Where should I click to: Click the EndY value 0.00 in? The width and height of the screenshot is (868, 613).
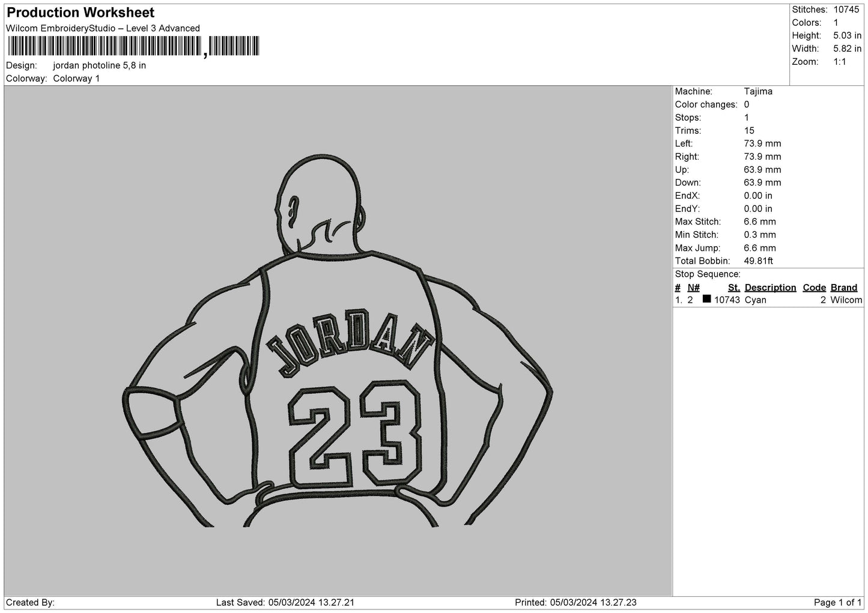(758, 209)
